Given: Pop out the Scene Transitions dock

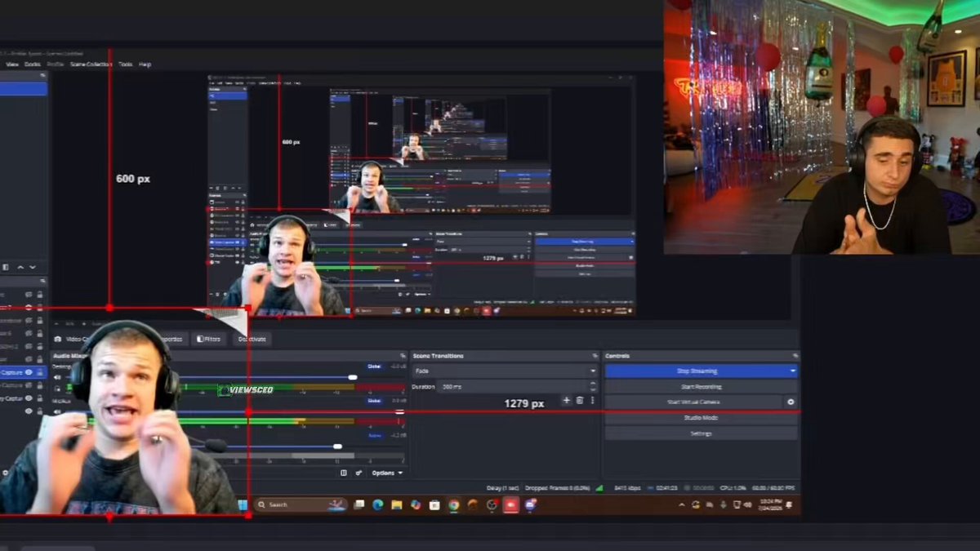Looking at the screenshot, I should pyautogui.click(x=595, y=356).
